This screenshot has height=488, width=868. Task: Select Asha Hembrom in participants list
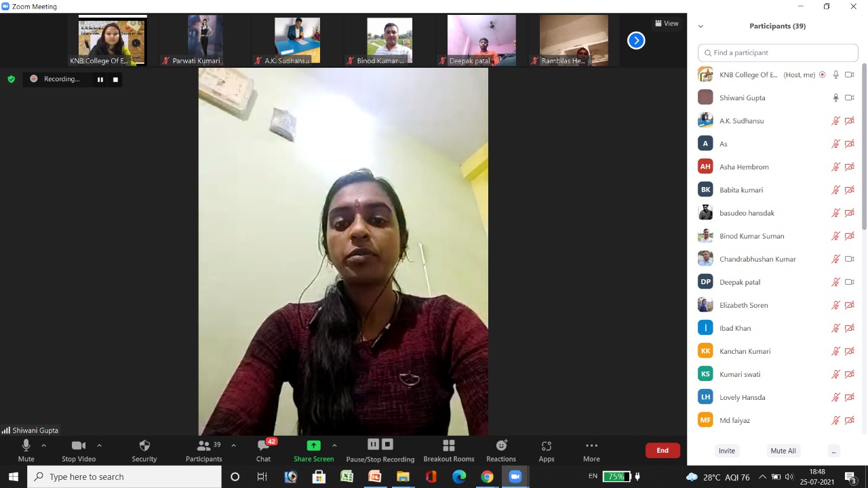(x=777, y=167)
